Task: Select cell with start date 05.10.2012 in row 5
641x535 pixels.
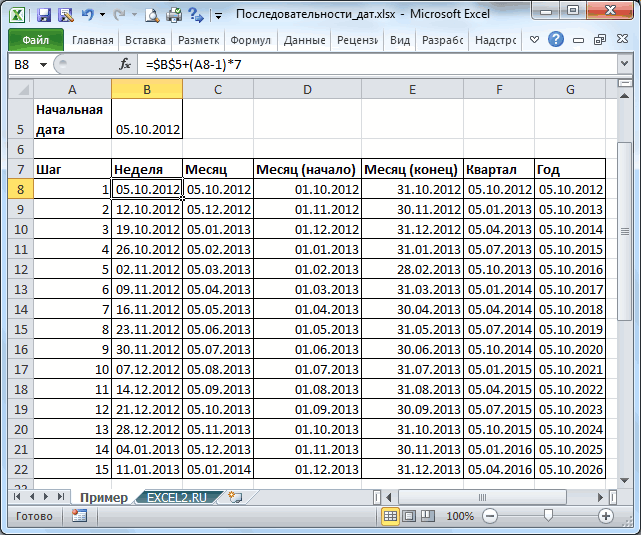Action: pyautogui.click(x=147, y=119)
